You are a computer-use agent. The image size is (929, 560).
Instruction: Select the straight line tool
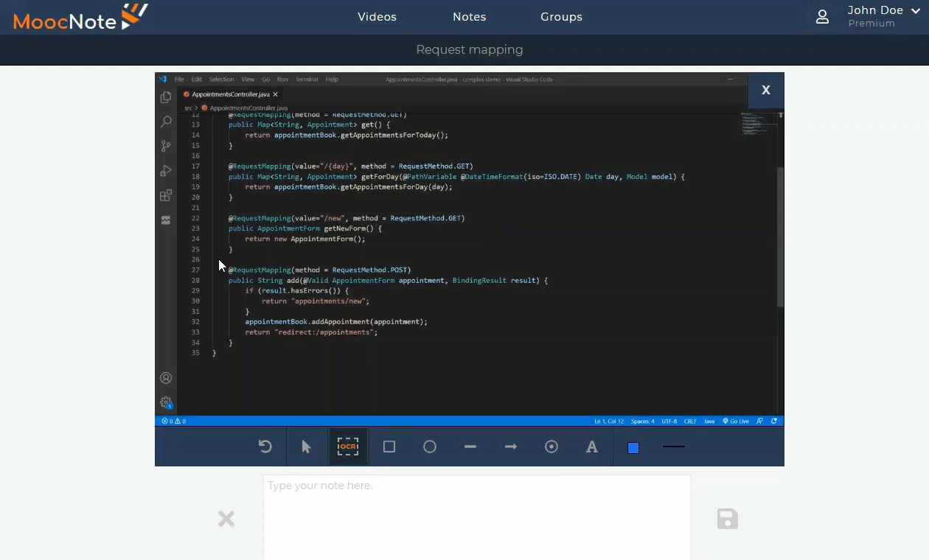(470, 447)
